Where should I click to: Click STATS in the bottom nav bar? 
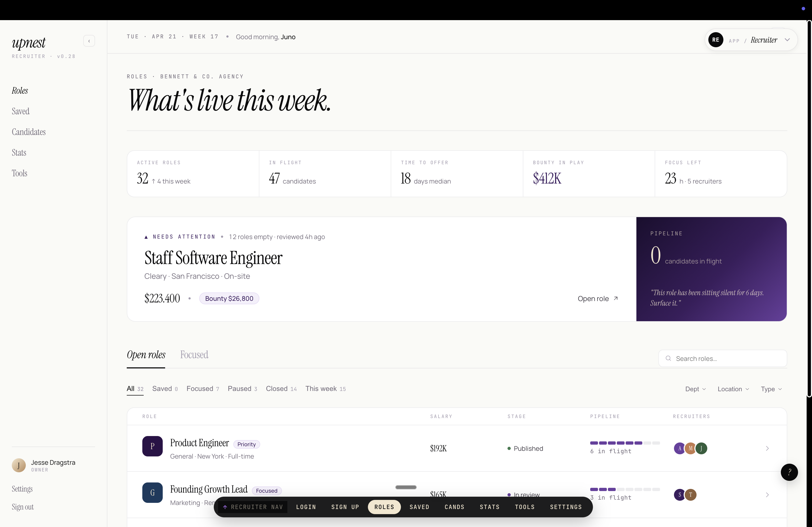pos(490,507)
